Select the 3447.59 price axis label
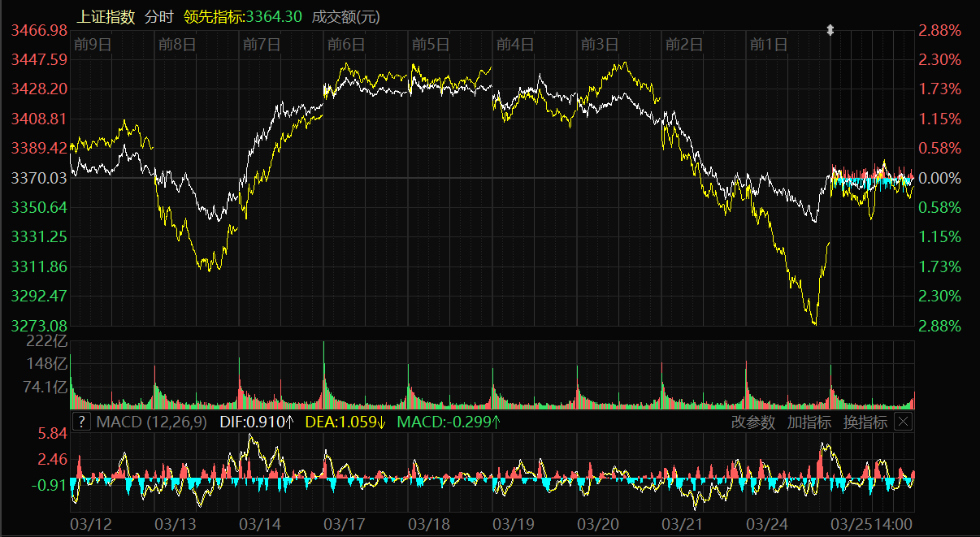Viewport: 980px width, 537px height. coord(39,59)
